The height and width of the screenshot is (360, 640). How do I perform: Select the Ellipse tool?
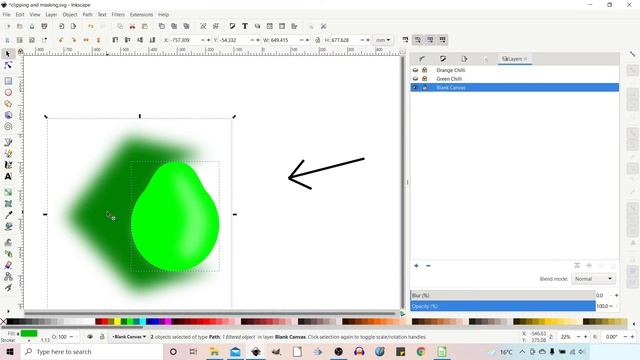pyautogui.click(x=8, y=92)
